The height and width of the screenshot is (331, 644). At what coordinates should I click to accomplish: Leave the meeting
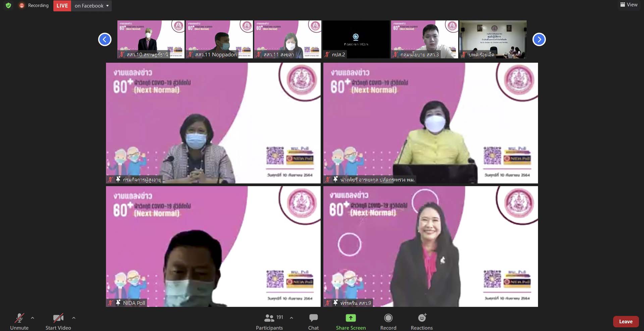pos(626,321)
